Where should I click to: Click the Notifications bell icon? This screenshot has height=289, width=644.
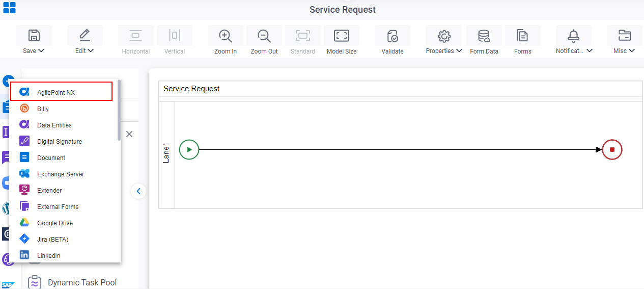pyautogui.click(x=574, y=35)
